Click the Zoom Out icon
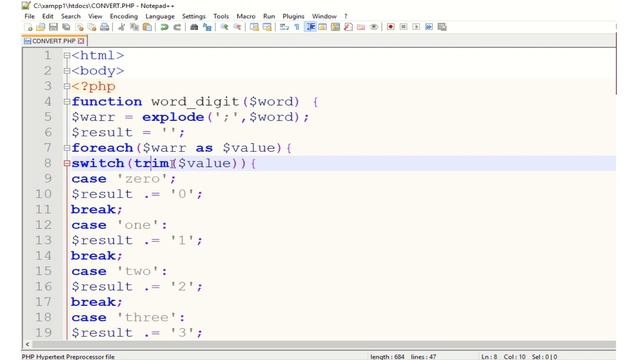The width and height of the screenshot is (640, 360). [x=237, y=27]
